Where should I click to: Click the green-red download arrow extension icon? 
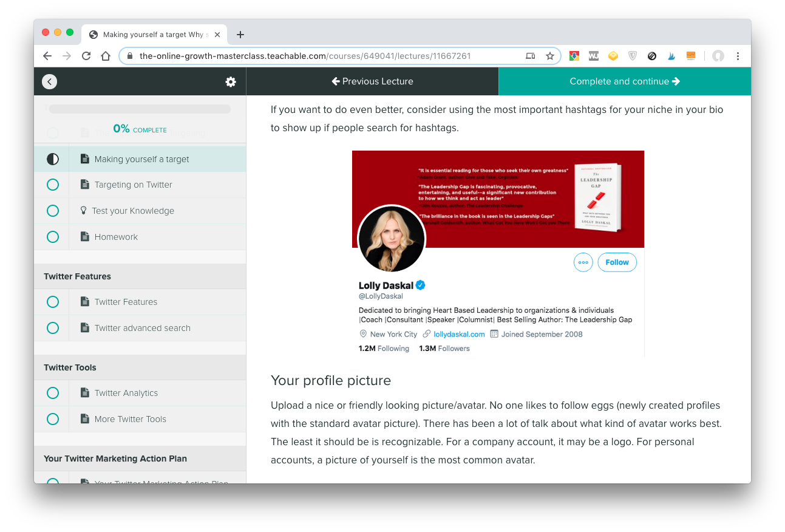point(574,56)
